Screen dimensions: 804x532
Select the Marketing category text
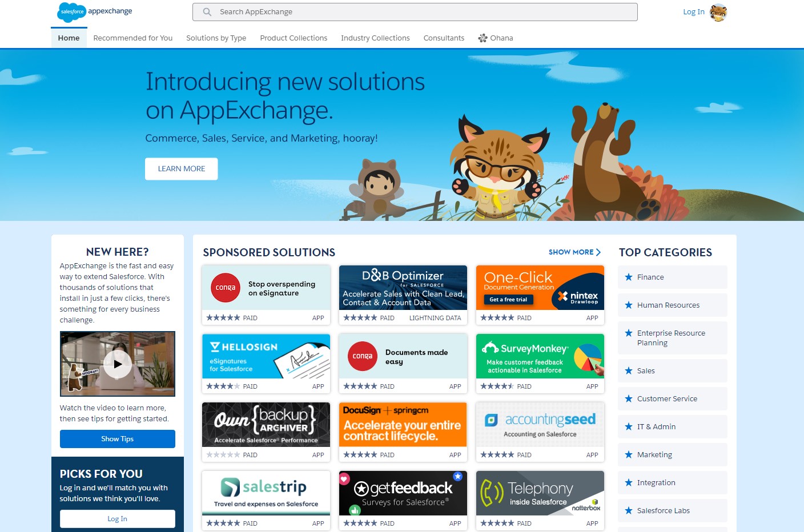pyautogui.click(x=654, y=454)
